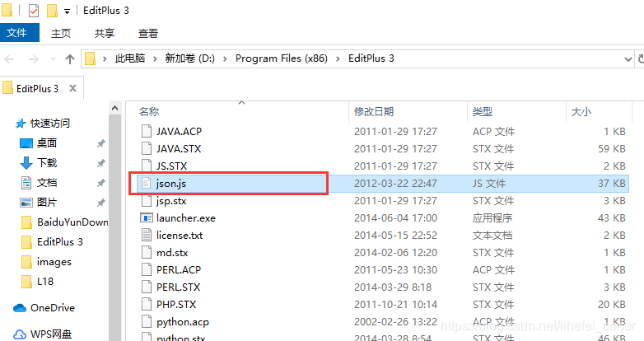Viewport: 644px width, 341px height.
Task: Click the PHP.STX file icon
Action: pyautogui.click(x=147, y=304)
